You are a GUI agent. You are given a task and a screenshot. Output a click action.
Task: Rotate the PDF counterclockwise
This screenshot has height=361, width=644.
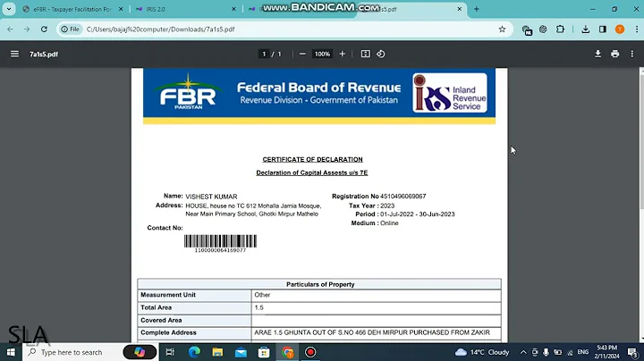click(381, 54)
